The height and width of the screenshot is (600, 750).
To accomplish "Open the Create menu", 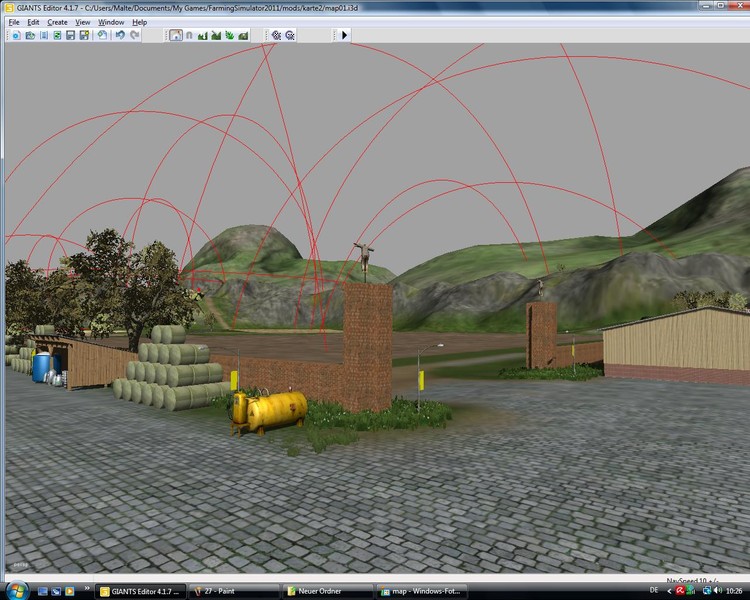I will (57, 22).
